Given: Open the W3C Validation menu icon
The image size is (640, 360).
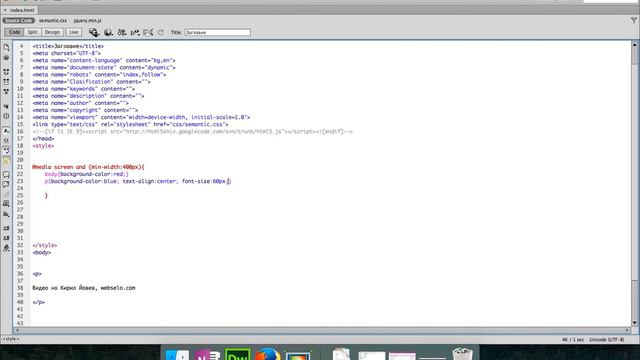Looking at the screenshot, I should coord(135,32).
